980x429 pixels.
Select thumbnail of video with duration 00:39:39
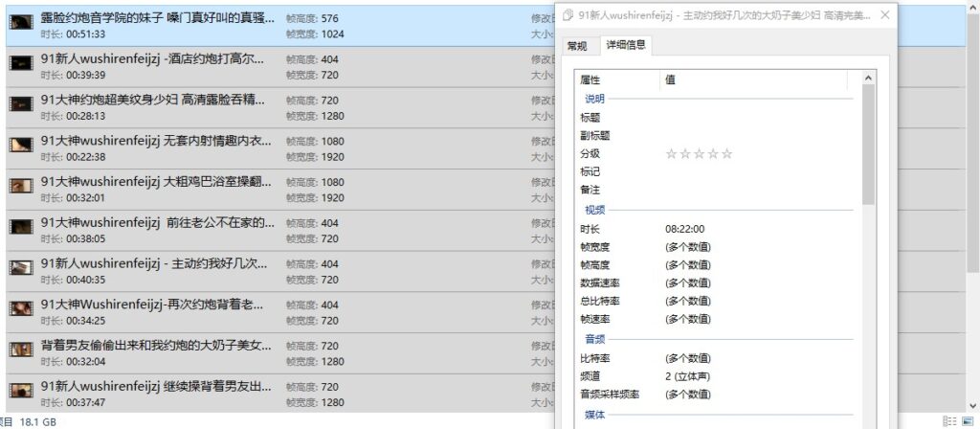pyautogui.click(x=21, y=62)
